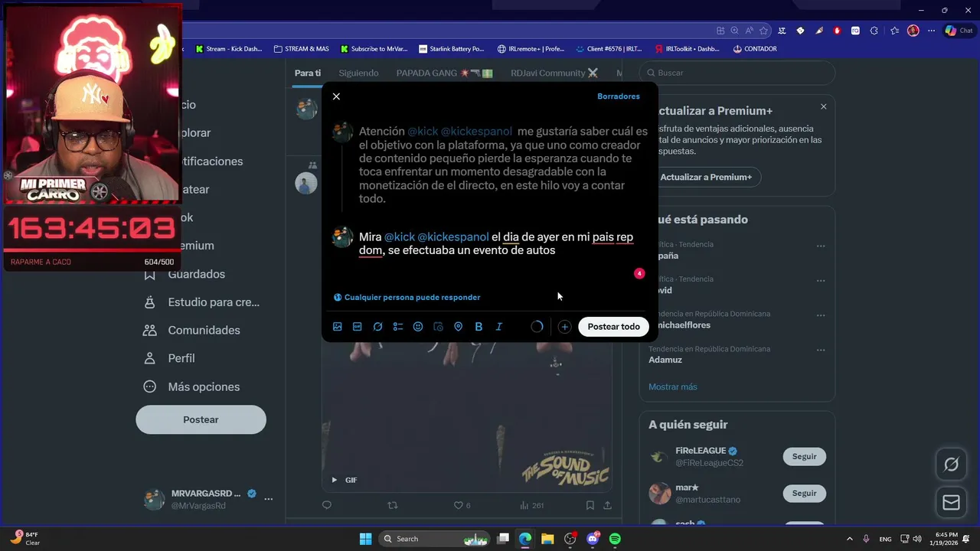Image resolution: width=980 pixels, height=551 pixels.
Task: Click the Buscar search field
Action: (737, 73)
